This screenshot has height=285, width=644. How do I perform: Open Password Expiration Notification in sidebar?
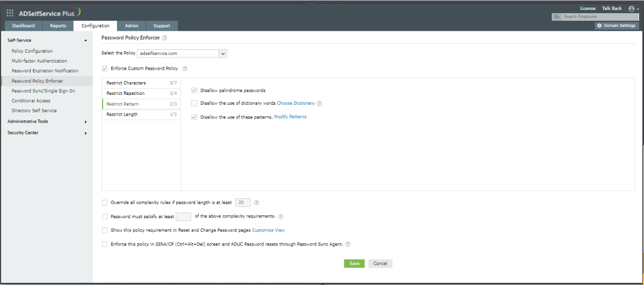click(x=45, y=71)
